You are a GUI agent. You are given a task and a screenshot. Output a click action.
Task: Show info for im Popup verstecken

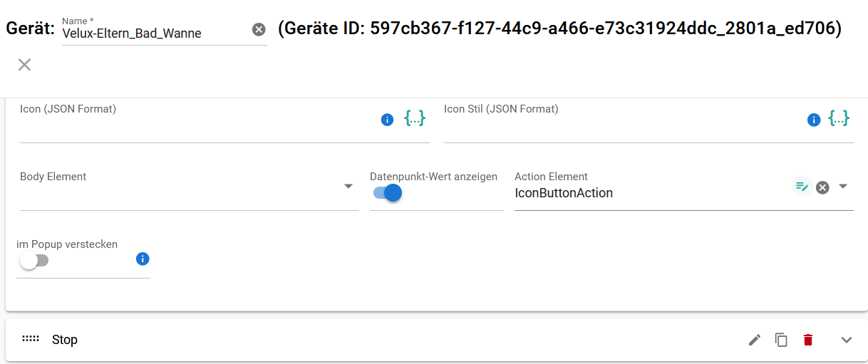coord(142,259)
